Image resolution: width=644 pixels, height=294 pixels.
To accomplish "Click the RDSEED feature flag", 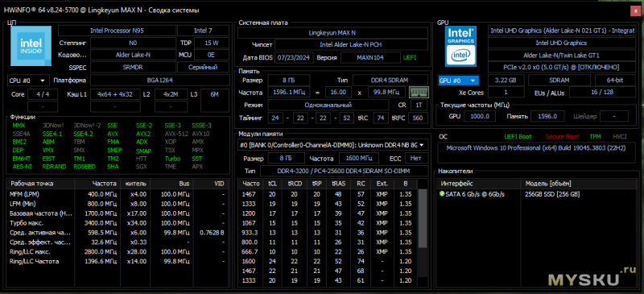I will (x=85, y=167).
